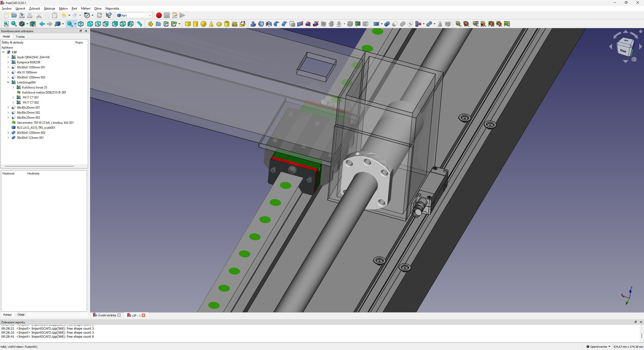Screen dimensions: 644x350
Task: Click the Measure distance ruler icon
Action: [x=139, y=24]
